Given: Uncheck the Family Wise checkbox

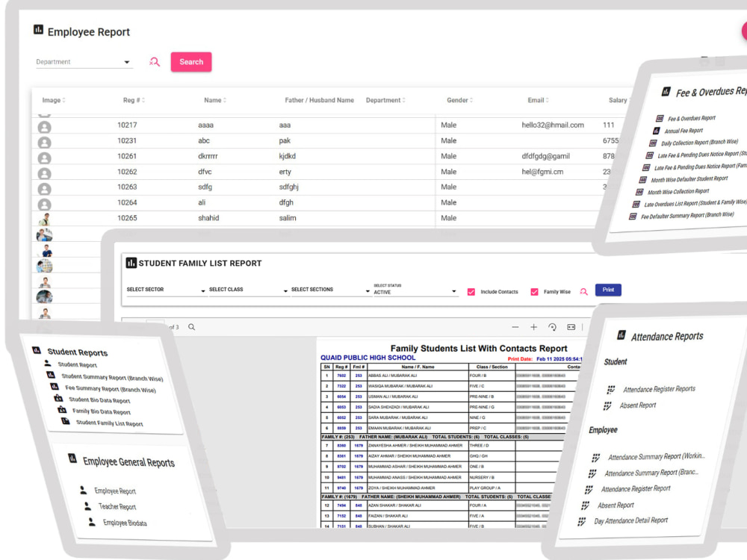Looking at the screenshot, I should [535, 292].
